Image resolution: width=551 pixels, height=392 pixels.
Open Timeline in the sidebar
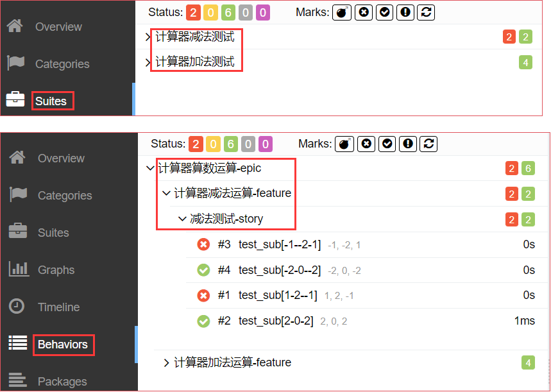[x=59, y=307]
